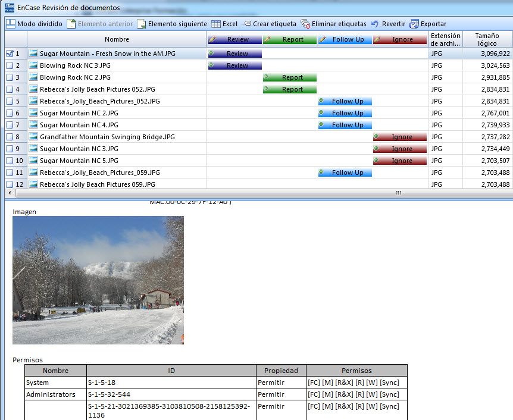The image size is (513, 420).
Task: Click the Eliminar etiquetas delete tags icon
Action: 305,24
